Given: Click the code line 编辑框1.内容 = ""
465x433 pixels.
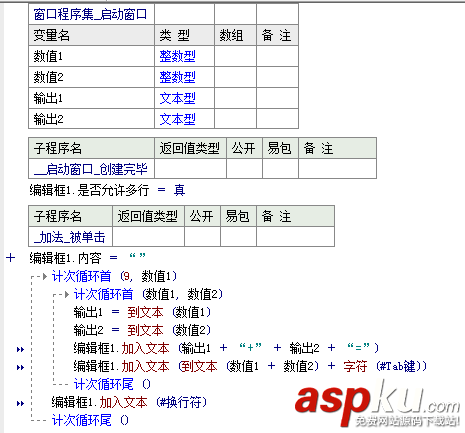Looking at the screenshot, I should tap(88, 258).
